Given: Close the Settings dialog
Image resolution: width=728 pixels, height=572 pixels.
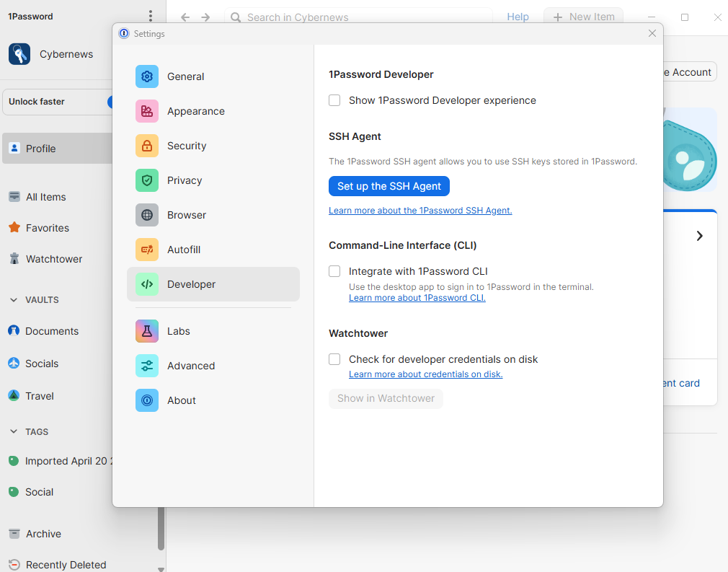Looking at the screenshot, I should [652, 33].
